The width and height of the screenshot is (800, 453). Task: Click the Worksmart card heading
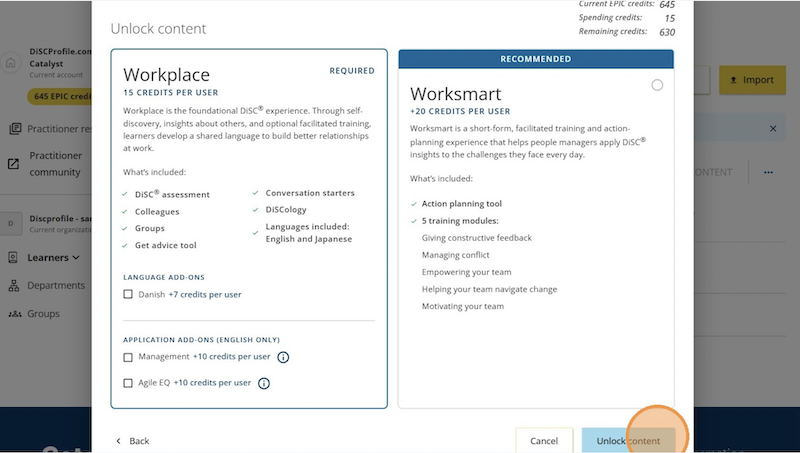pyautogui.click(x=456, y=94)
